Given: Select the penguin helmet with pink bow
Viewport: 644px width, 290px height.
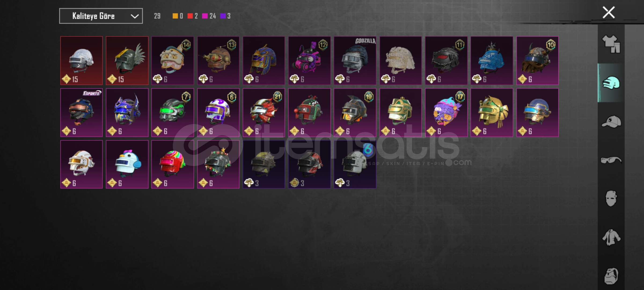Looking at the screenshot, I should [x=127, y=164].
